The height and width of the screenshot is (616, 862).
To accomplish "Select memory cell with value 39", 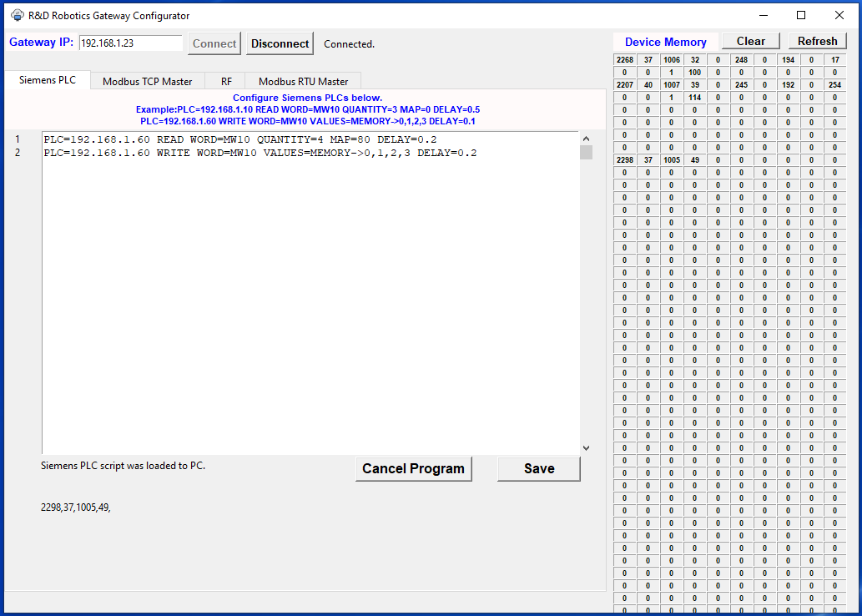I will [x=694, y=84].
